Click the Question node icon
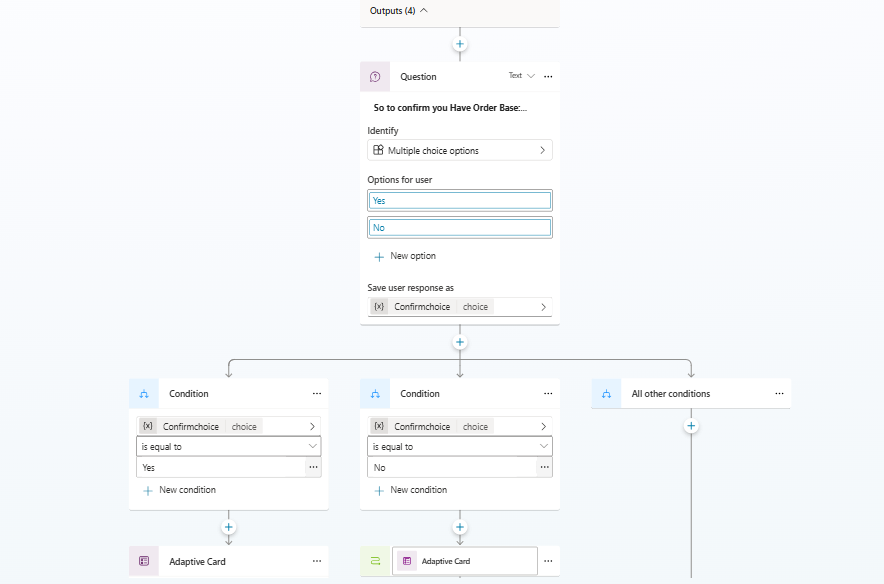Image resolution: width=884 pixels, height=584 pixels. 375,76
